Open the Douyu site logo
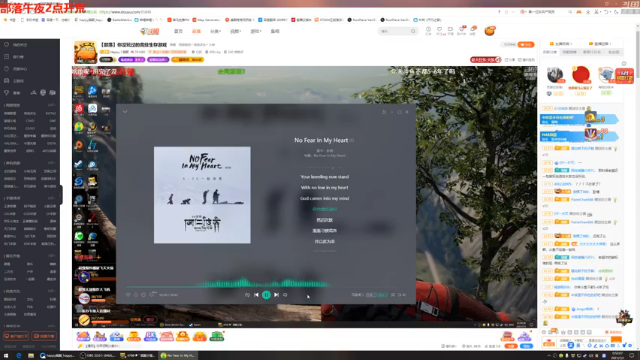Screen dimensions: 640x360 tap(149, 31)
